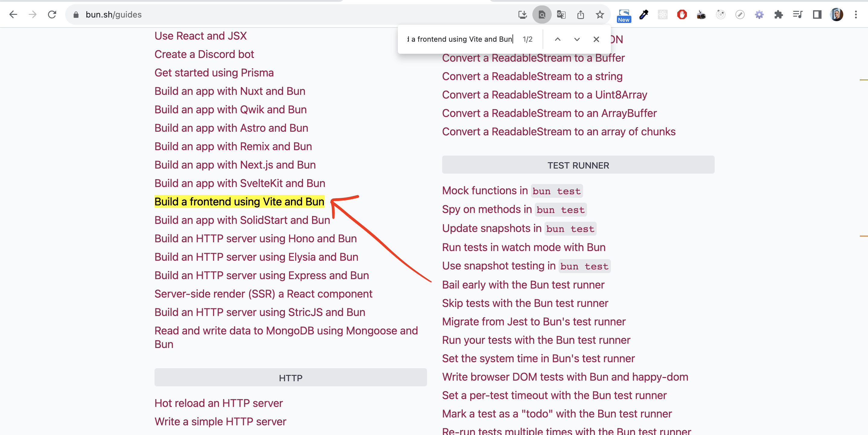
Task: Open the camera screenshot extension
Action: click(x=701, y=14)
